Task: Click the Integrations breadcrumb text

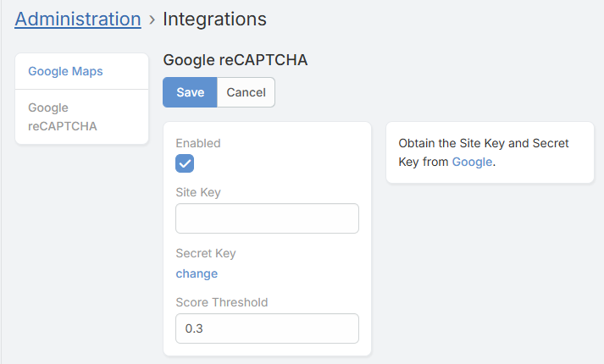Action: coord(214,19)
